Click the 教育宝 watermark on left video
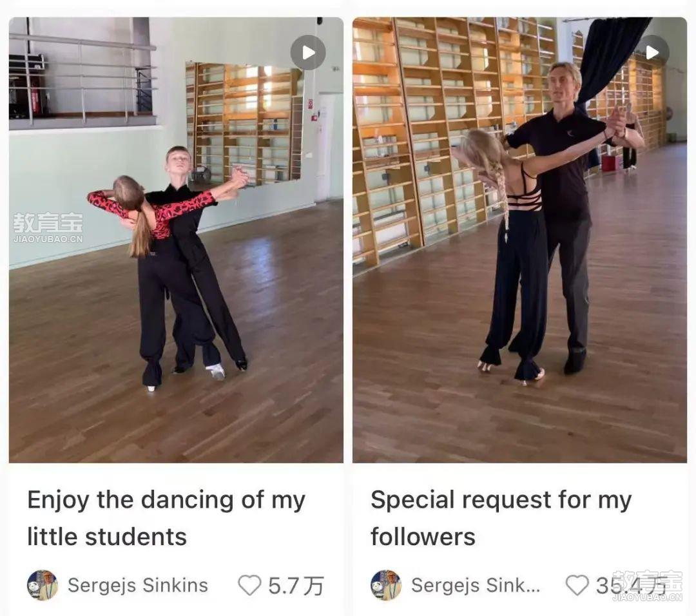The width and height of the screenshot is (696, 616). (48, 227)
